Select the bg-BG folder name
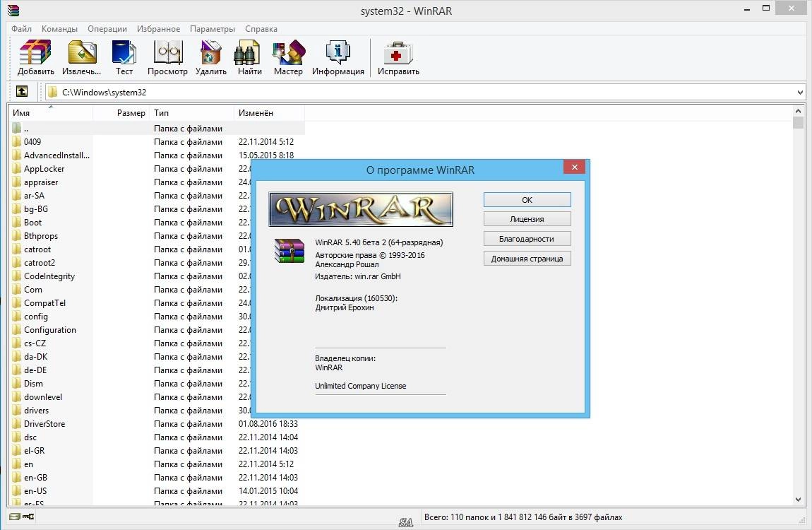 pos(36,208)
